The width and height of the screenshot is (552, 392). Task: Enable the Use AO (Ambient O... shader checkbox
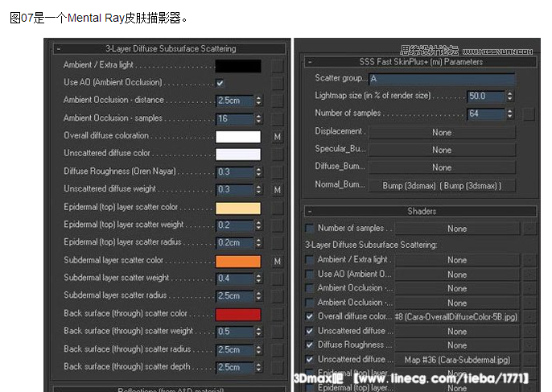click(310, 274)
